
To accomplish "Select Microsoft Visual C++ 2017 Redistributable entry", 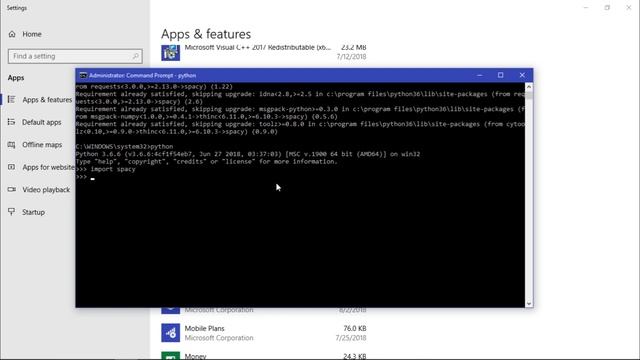I will tap(264, 52).
